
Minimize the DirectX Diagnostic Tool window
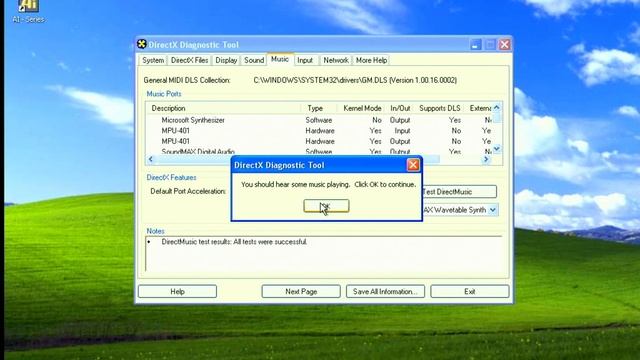(x=475, y=44)
